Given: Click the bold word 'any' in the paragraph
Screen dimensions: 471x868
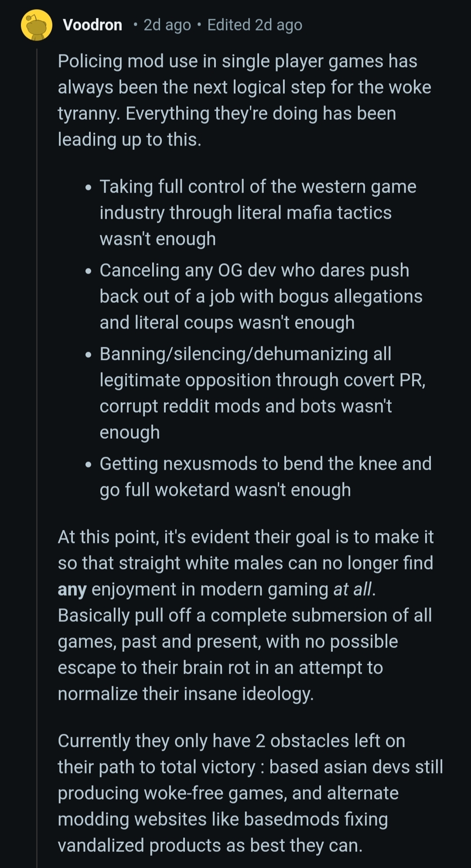Looking at the screenshot, I should [72, 590].
